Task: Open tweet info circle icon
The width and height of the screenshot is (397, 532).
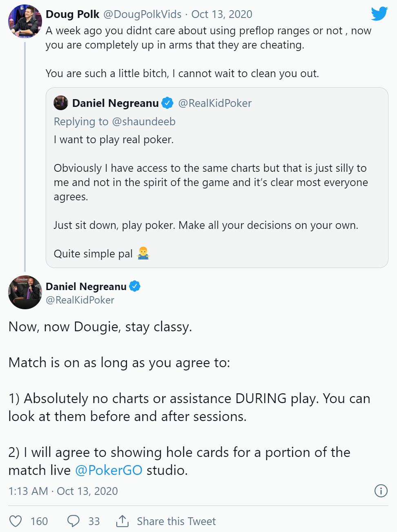Action: (381, 491)
